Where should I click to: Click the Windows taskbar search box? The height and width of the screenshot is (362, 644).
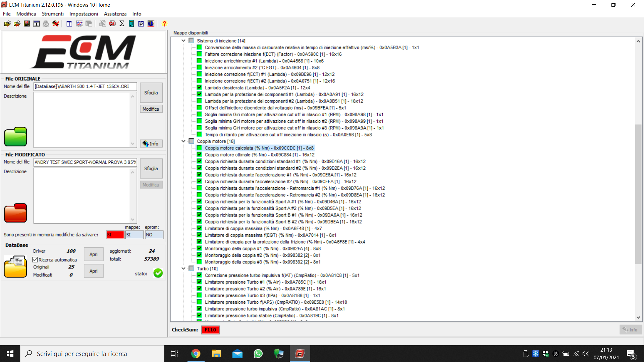pyautogui.click(x=92, y=354)
